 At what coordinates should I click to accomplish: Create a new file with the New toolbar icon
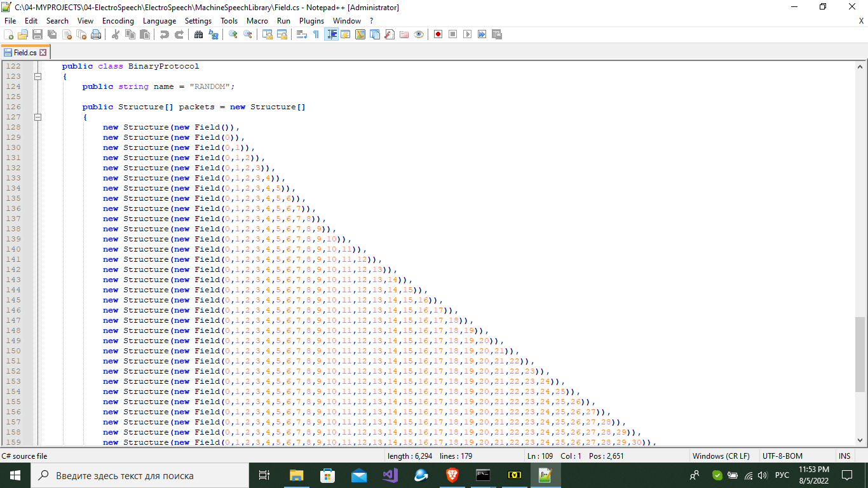coord(8,34)
